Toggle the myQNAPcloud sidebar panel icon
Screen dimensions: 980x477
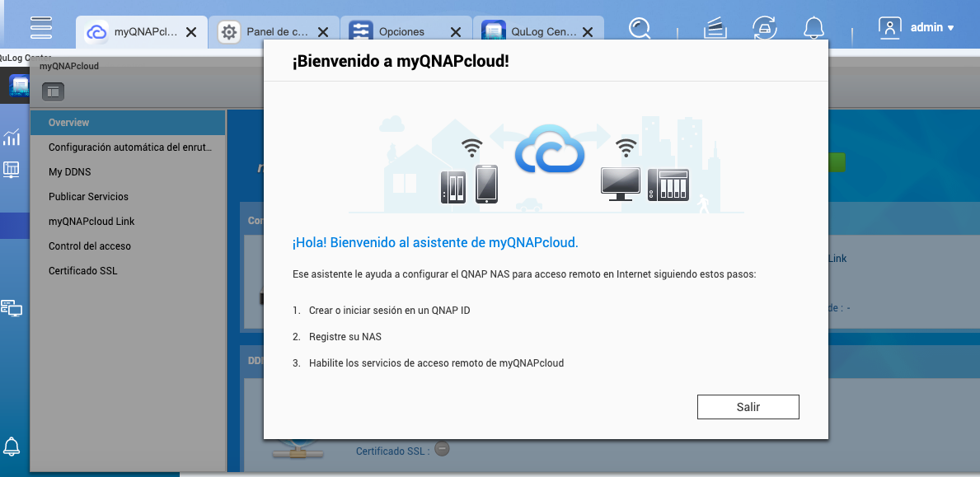(x=52, y=91)
